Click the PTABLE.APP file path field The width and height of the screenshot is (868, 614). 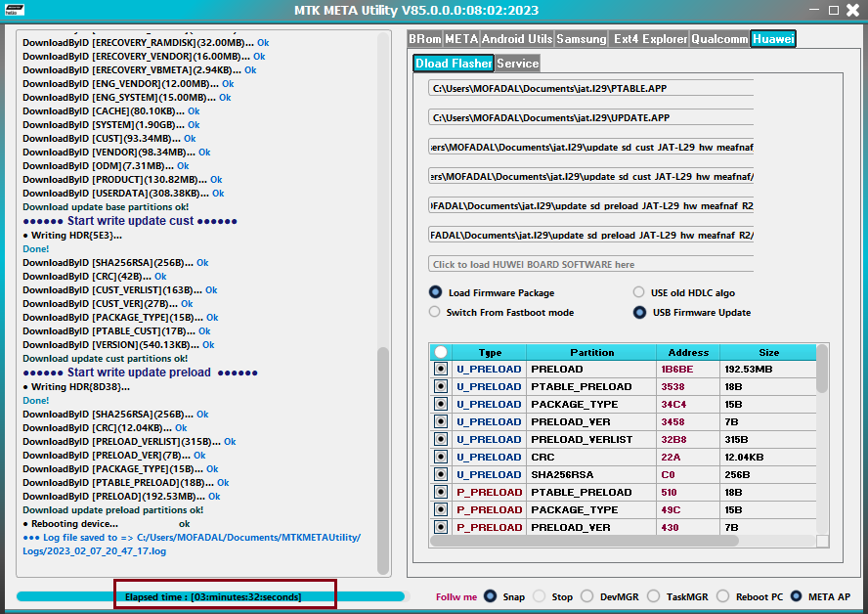click(x=590, y=88)
